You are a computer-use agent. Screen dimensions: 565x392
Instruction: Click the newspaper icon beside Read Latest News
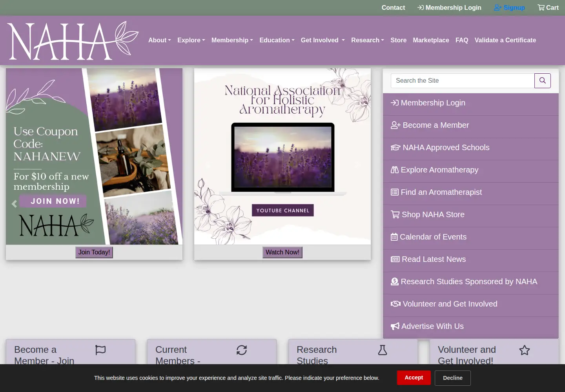point(395,260)
